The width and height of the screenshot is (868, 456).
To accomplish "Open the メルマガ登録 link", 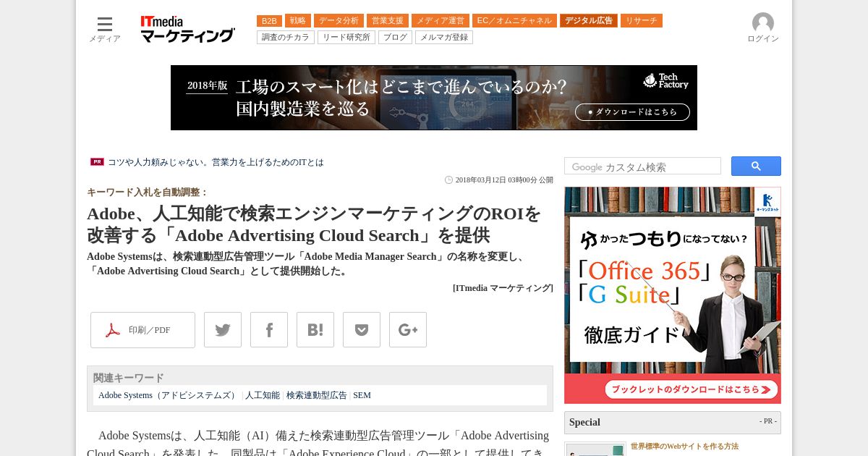I will tap(444, 37).
